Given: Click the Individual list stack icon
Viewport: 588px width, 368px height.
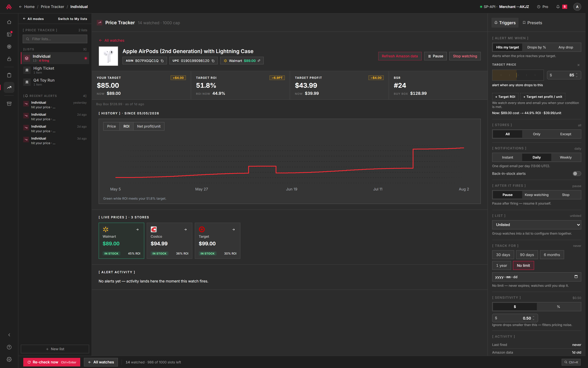Looking at the screenshot, I should [x=27, y=58].
